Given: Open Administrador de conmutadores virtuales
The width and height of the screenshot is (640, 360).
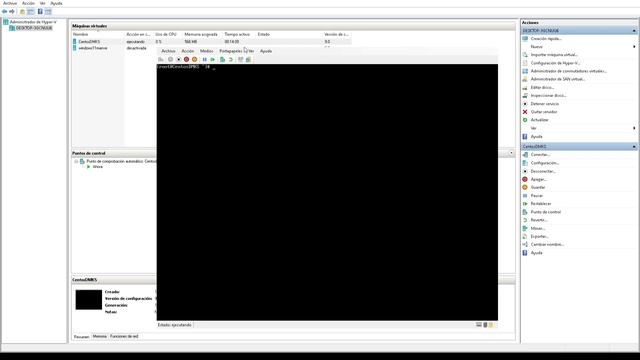Looking at the screenshot, I should (569, 71).
